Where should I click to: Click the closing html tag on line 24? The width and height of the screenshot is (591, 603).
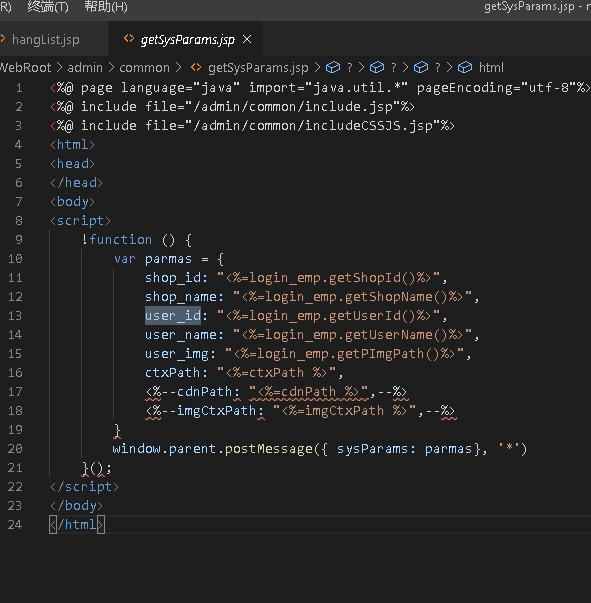pyautogui.click(x=77, y=525)
